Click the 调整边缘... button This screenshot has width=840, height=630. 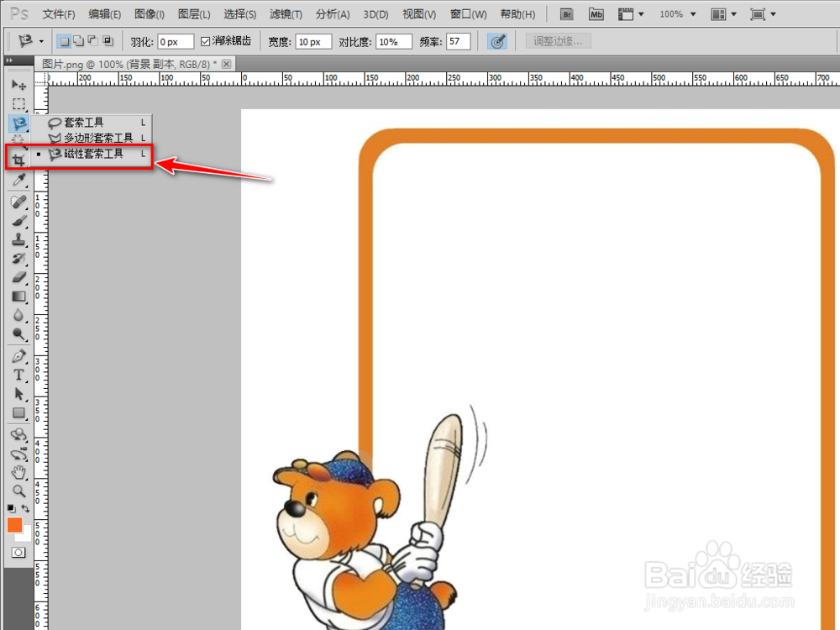point(559,41)
